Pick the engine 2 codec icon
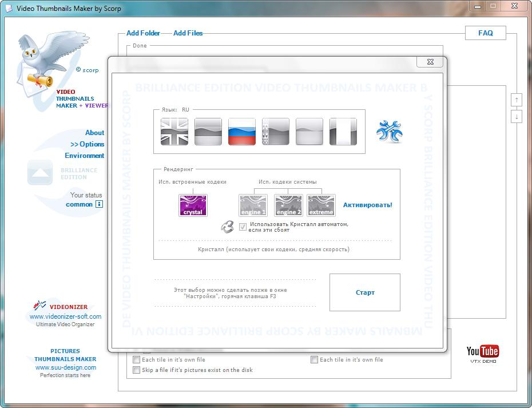This screenshot has width=532, height=408. pyautogui.click(x=288, y=205)
